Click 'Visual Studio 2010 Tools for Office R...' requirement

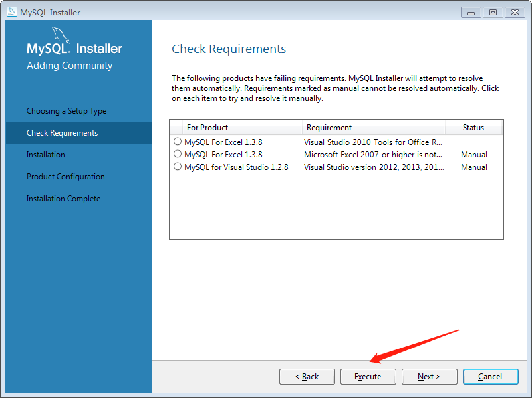[x=373, y=142]
